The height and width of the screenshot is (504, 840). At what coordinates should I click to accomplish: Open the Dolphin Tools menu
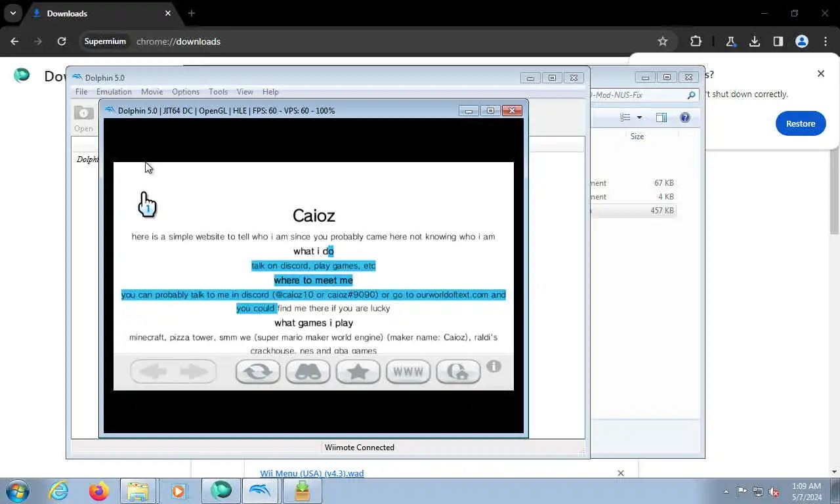pos(218,92)
